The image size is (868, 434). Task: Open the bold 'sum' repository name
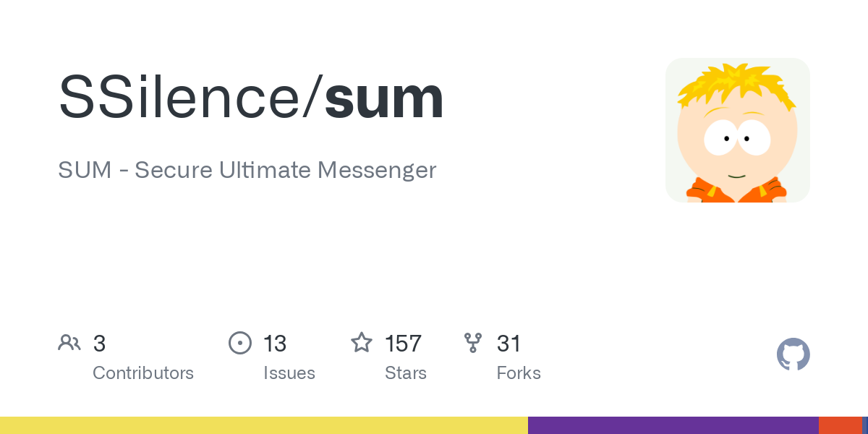(x=383, y=98)
